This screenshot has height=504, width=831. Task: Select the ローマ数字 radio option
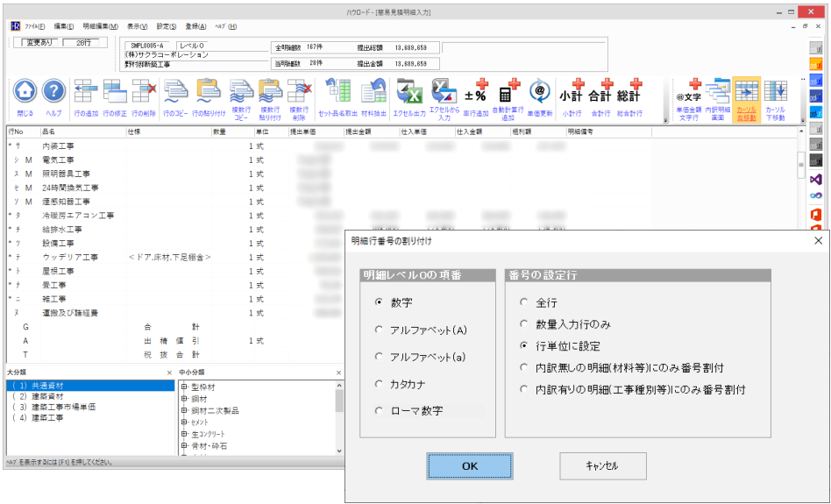(379, 410)
